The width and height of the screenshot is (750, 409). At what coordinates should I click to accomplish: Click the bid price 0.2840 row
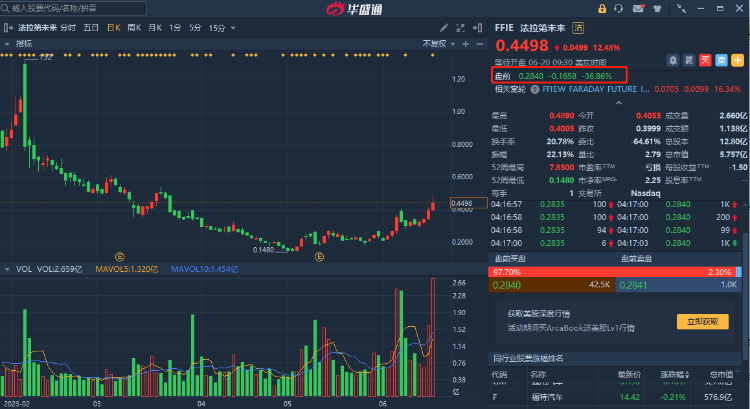(x=551, y=285)
